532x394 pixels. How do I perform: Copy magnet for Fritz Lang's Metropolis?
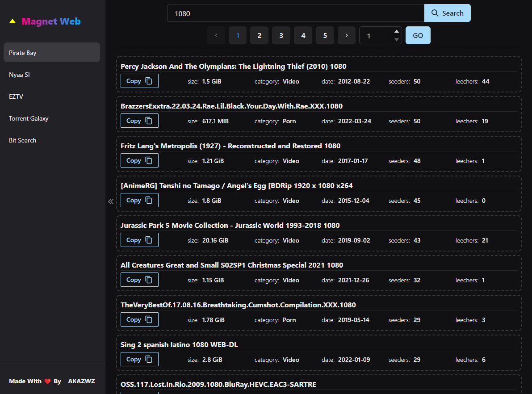(139, 160)
